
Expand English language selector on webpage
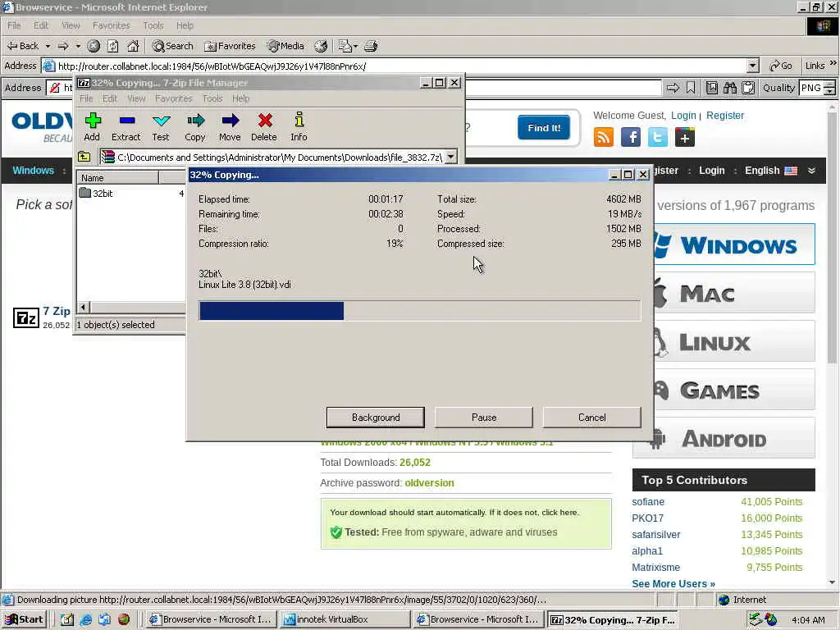pyautogui.click(x=771, y=171)
